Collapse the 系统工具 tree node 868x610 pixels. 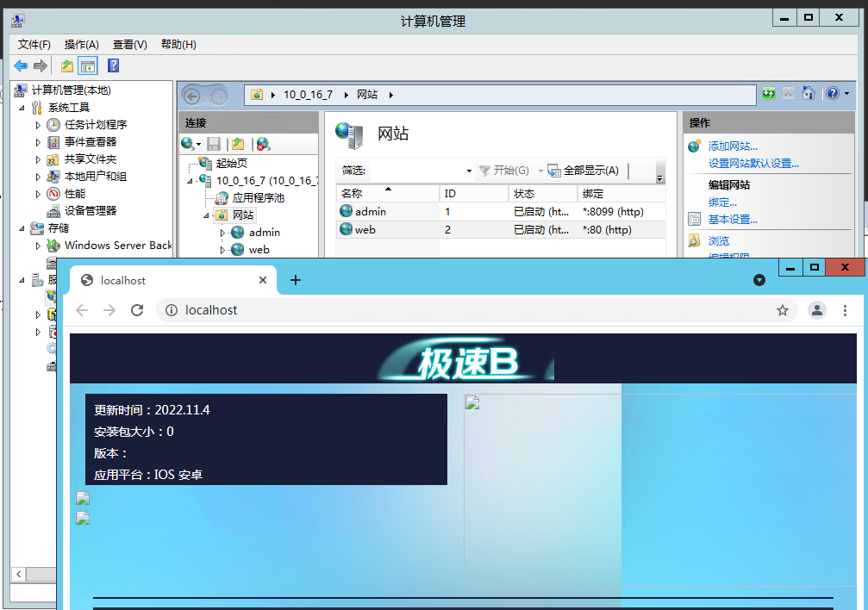click(22, 108)
